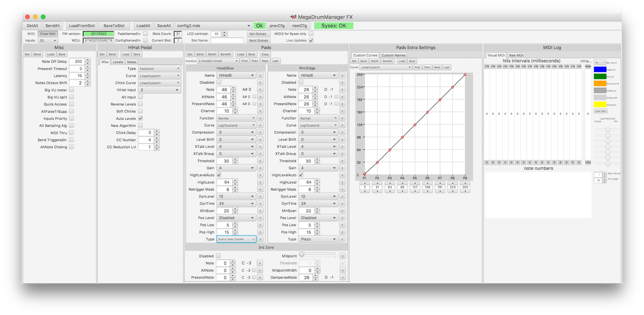
Task: Click the Close MIDI button
Action: (x=48, y=34)
